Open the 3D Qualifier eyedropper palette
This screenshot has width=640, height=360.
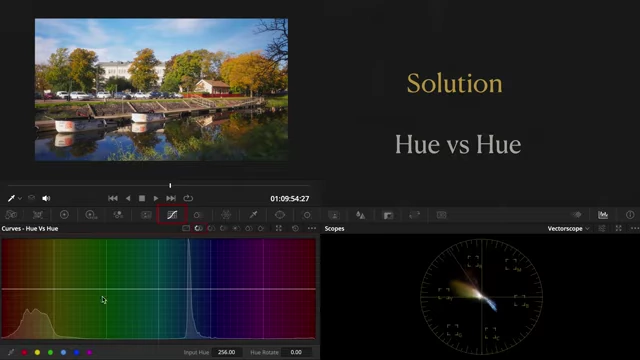click(x=253, y=215)
